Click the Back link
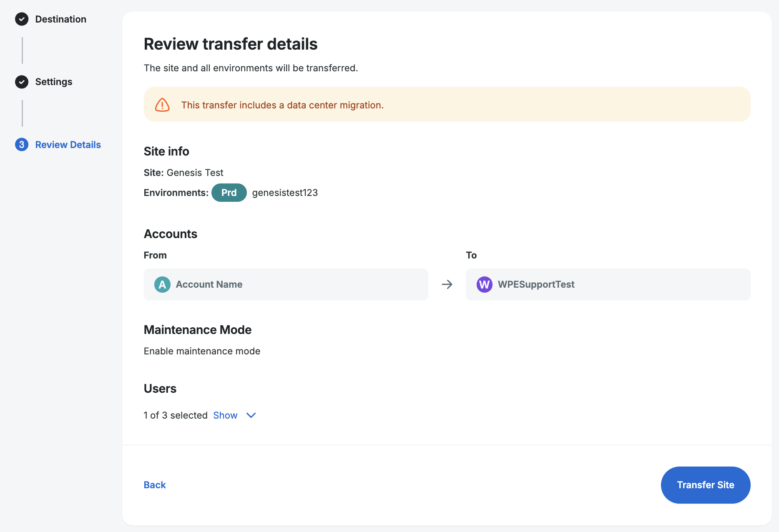 (155, 485)
